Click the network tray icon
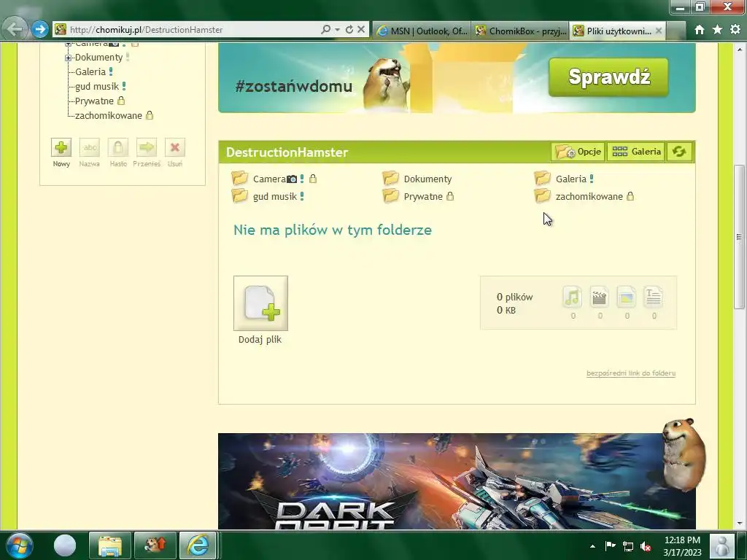The image size is (747, 560). point(628,546)
